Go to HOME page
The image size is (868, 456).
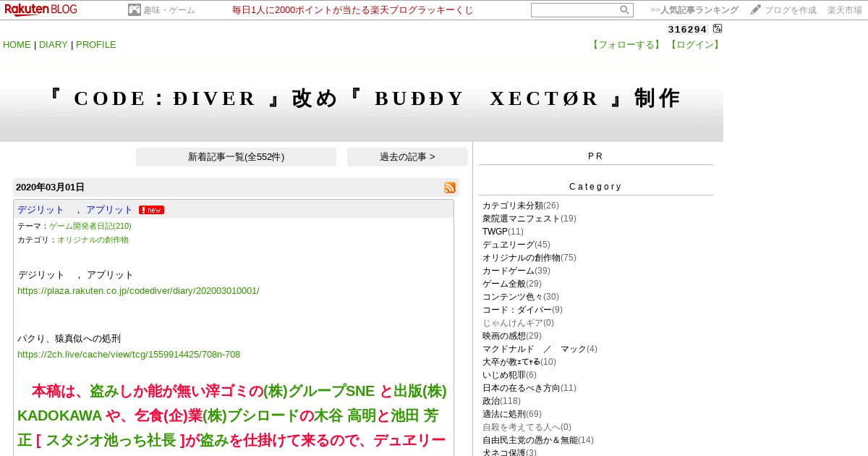17,45
